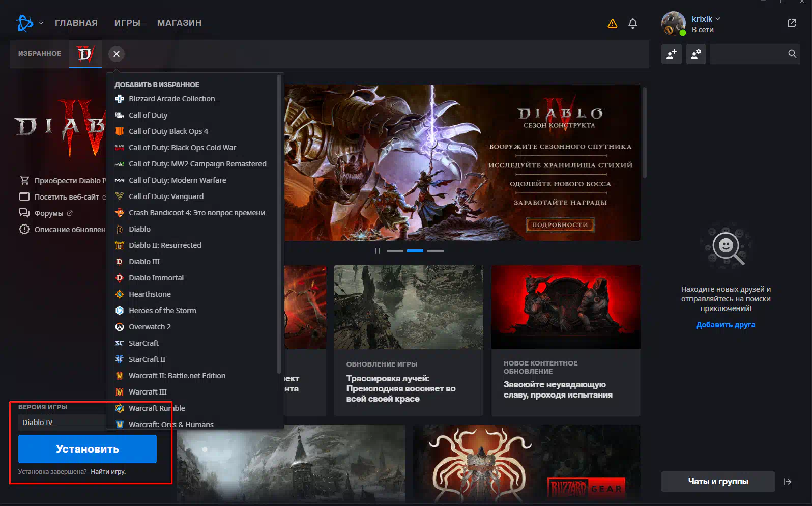The width and height of the screenshot is (812, 506).
Task: Open the ИГРЫ tab
Action: 127,23
